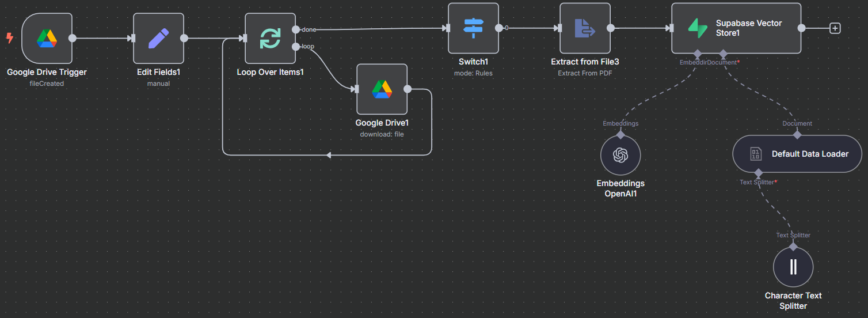Click the Switch1 signpost icon
This screenshot has width=868, height=318.
click(473, 28)
